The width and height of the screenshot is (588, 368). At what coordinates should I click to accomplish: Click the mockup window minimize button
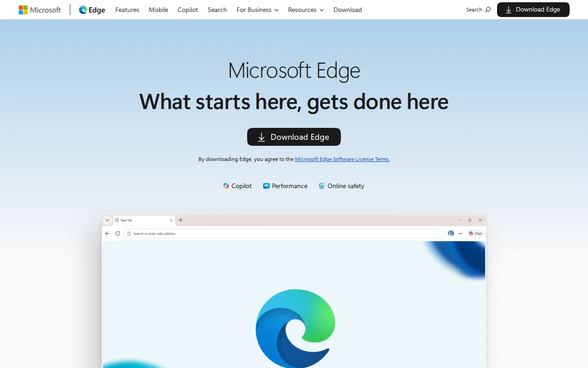click(459, 220)
